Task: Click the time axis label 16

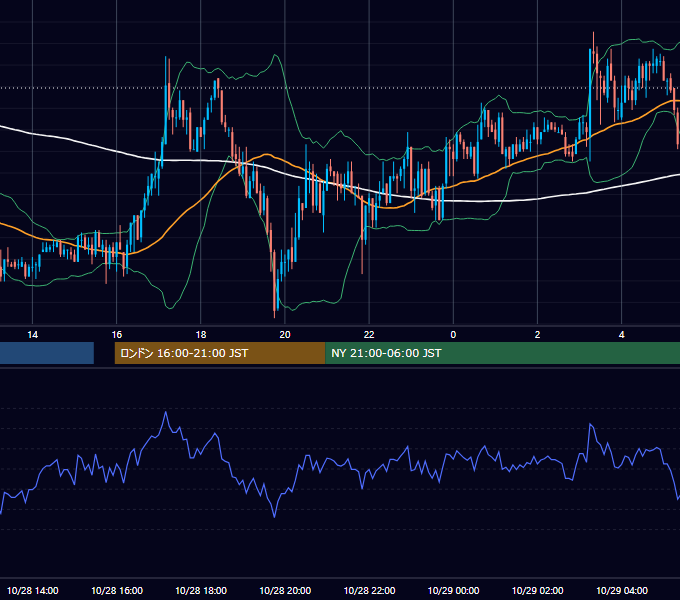Action: [x=117, y=335]
